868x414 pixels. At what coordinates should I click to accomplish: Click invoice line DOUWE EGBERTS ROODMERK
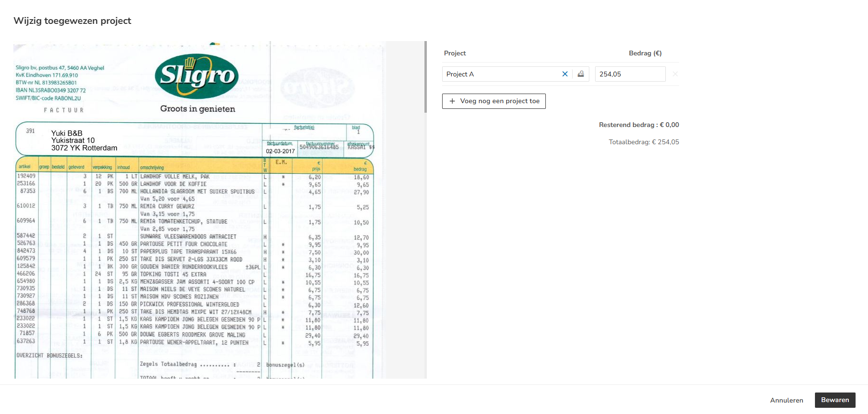193,335
